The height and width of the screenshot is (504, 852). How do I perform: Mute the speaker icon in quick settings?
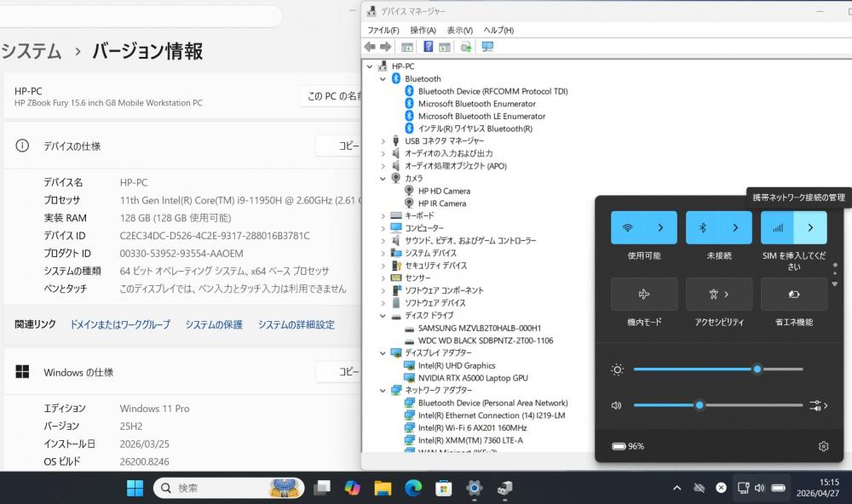click(616, 405)
